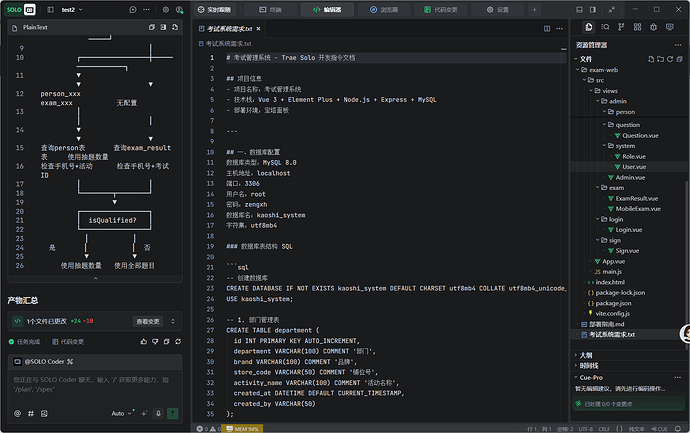Open the Explorer files icon in the sidebar
The width and height of the screenshot is (690, 433).
click(x=589, y=27)
